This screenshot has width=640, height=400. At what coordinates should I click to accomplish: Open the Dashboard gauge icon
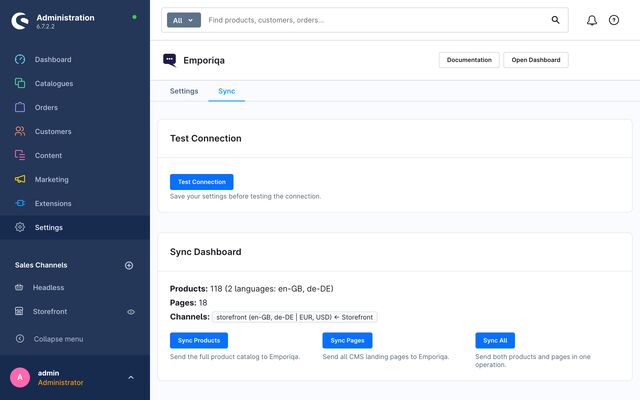coord(20,59)
